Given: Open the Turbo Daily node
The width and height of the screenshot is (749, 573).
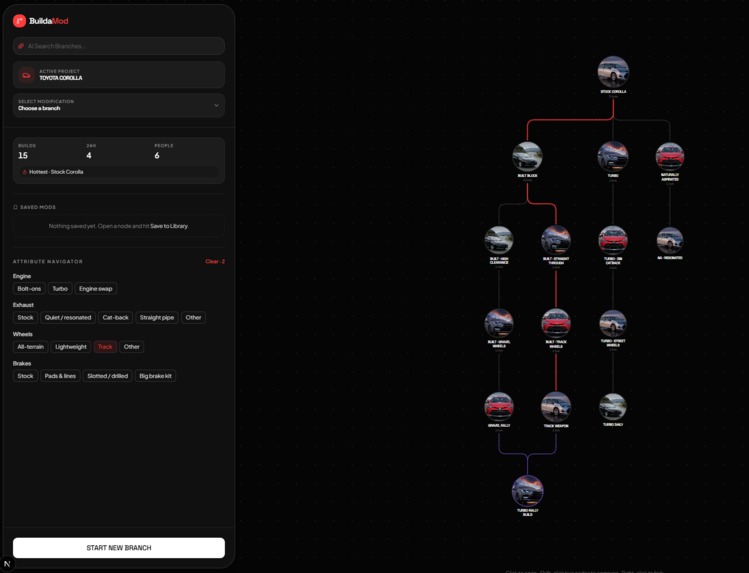Looking at the screenshot, I should [613, 407].
